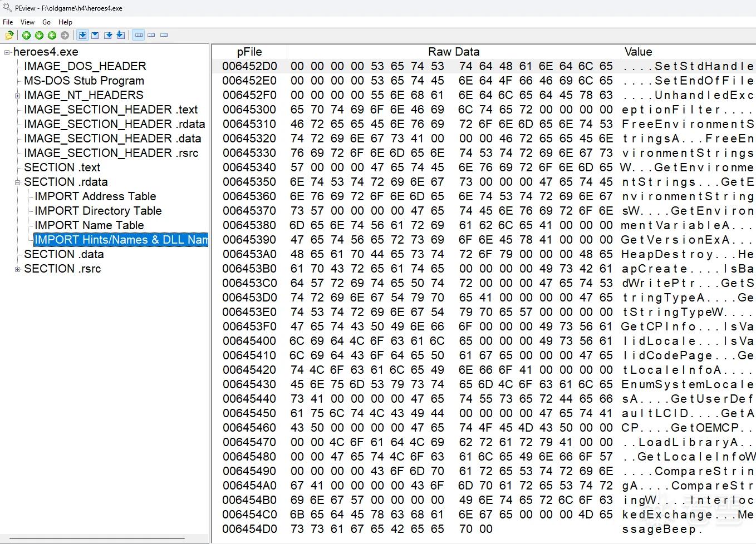This screenshot has height=544, width=756.
Task: Collapse the heroes4.exe root tree node
Action: 7,52
